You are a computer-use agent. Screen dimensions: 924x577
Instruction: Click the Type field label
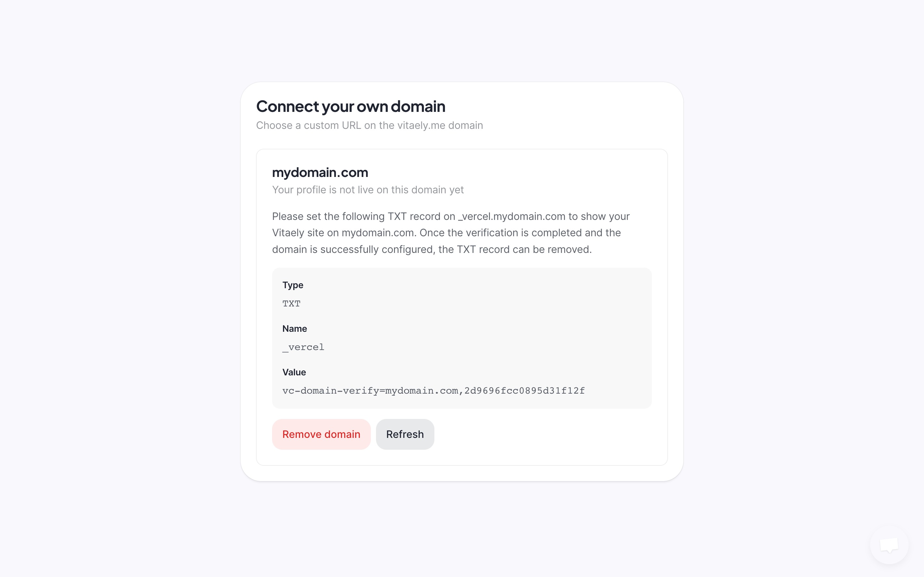(293, 285)
